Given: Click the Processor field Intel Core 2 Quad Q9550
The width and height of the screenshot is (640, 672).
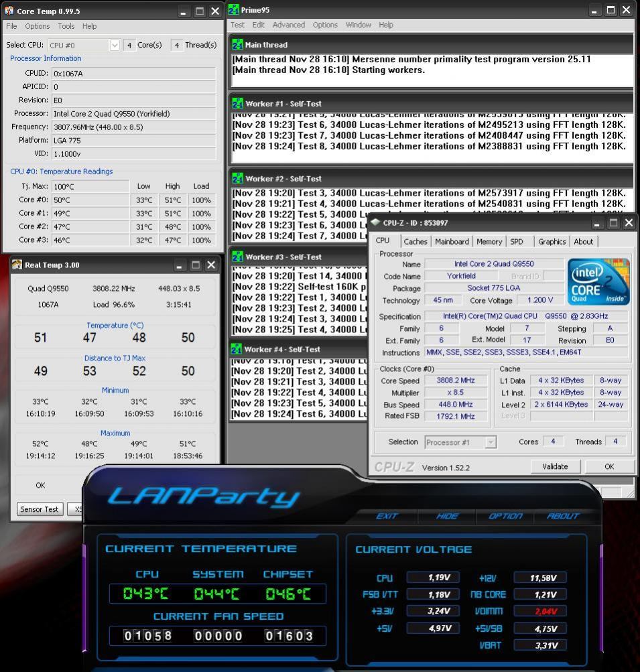Looking at the screenshot, I should pos(133,114).
